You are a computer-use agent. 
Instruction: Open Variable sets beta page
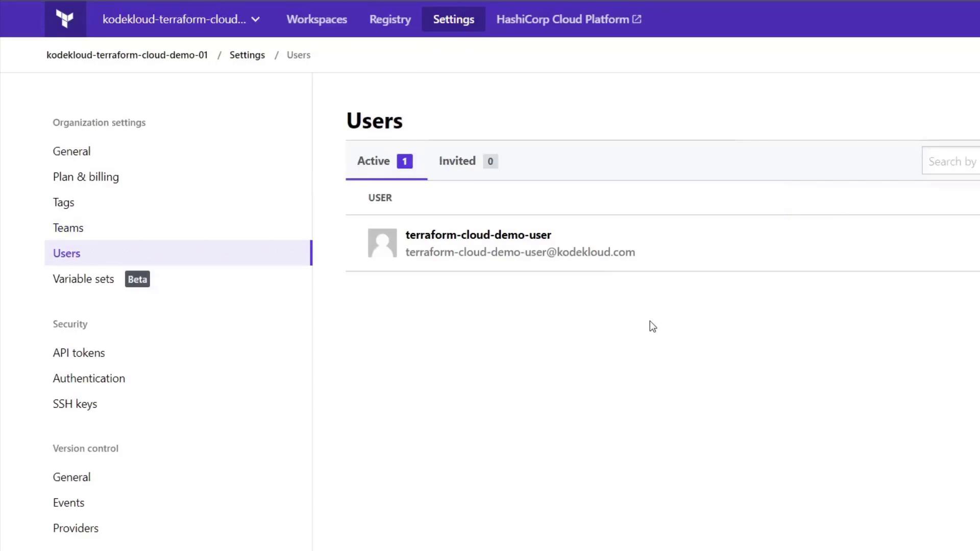pos(84,279)
